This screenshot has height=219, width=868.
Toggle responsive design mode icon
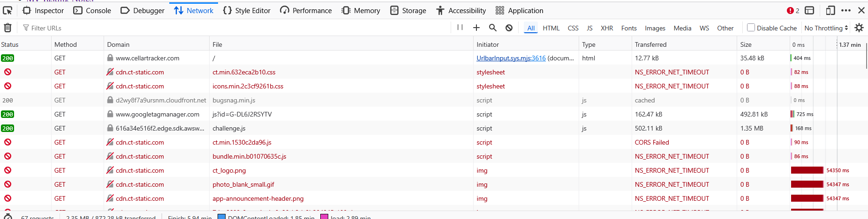(830, 10)
